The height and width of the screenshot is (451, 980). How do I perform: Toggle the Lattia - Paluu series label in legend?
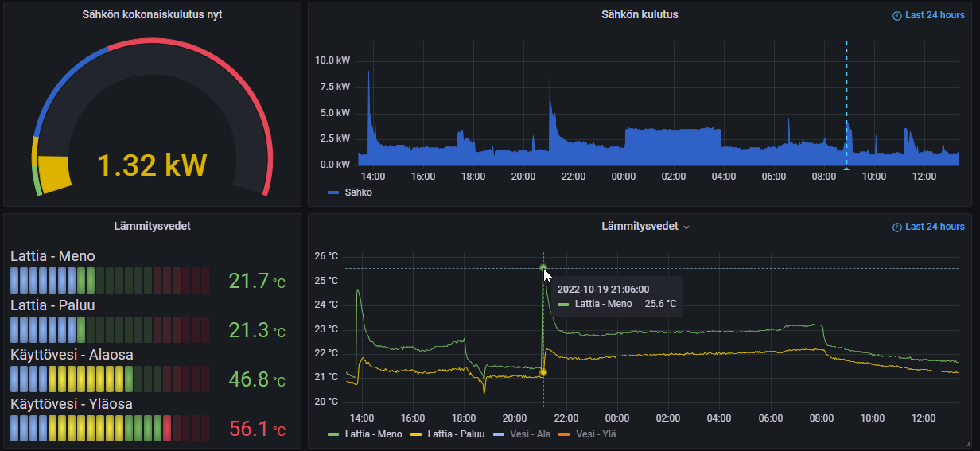click(455, 434)
